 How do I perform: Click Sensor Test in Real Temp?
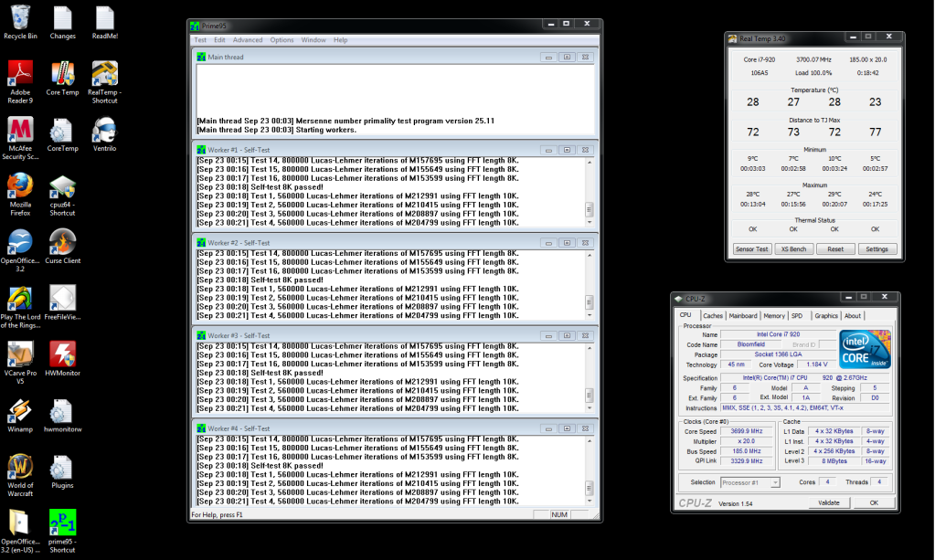[x=752, y=249]
